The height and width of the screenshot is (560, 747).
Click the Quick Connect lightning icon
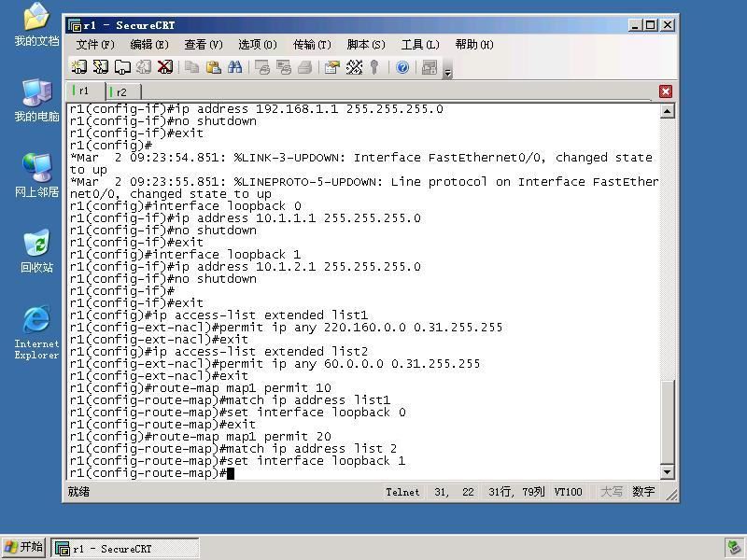(x=101, y=67)
